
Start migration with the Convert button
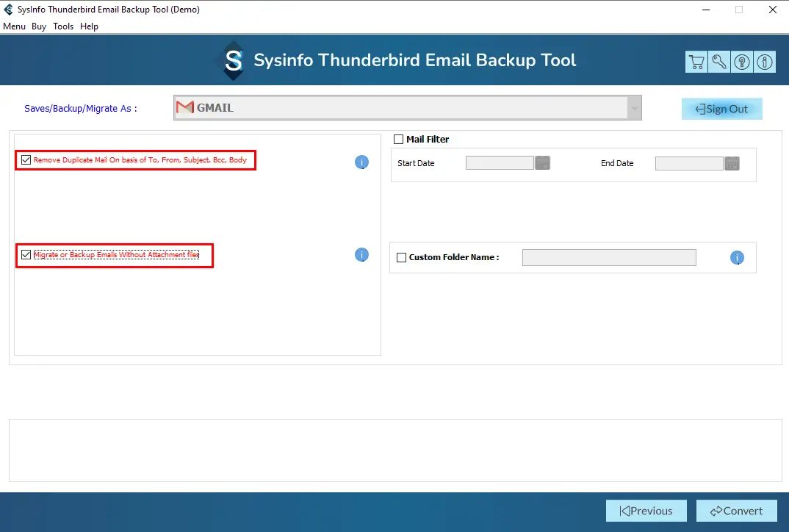737,511
